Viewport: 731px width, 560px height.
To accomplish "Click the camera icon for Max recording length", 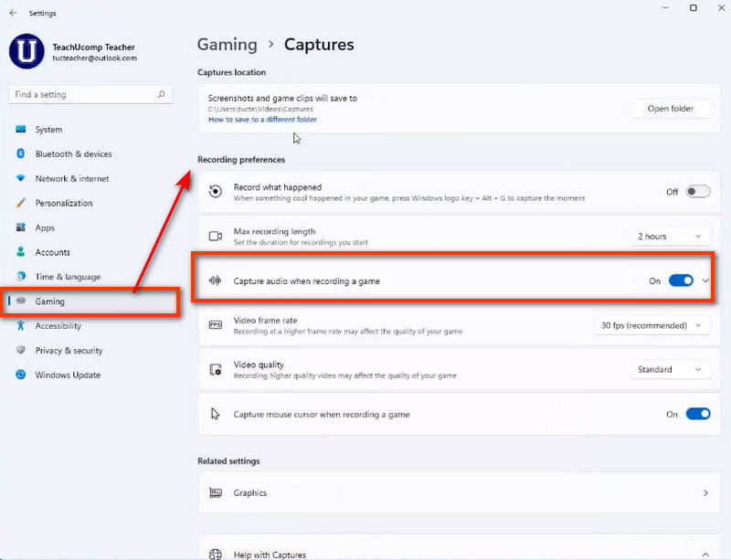I will coord(216,236).
